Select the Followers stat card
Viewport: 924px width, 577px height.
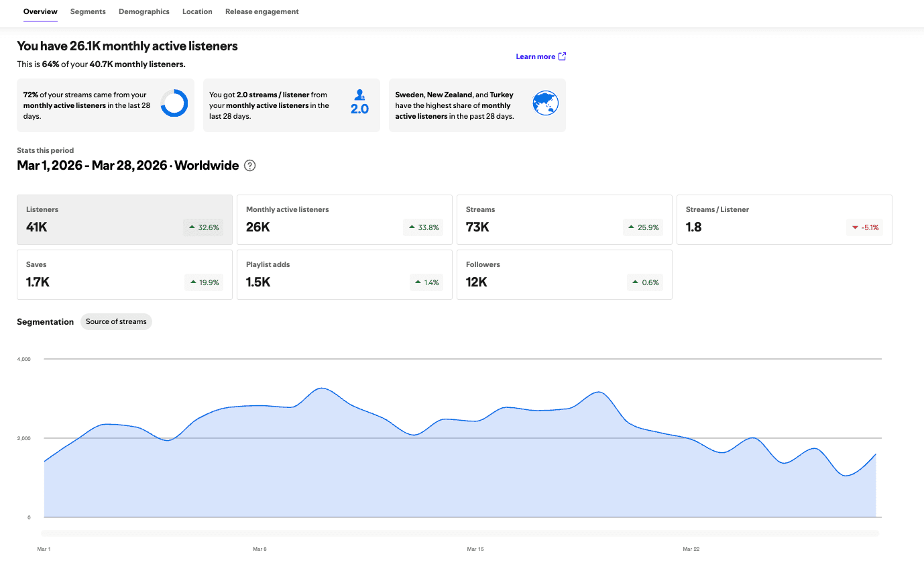tap(565, 274)
